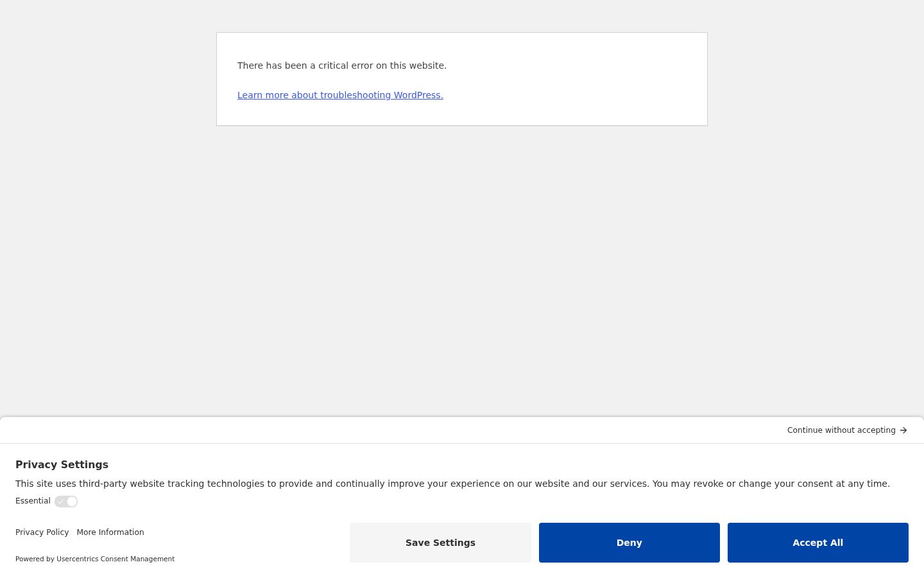Image resolution: width=924 pixels, height=578 pixels.
Task: Click the Save Settings button
Action: pos(440,543)
